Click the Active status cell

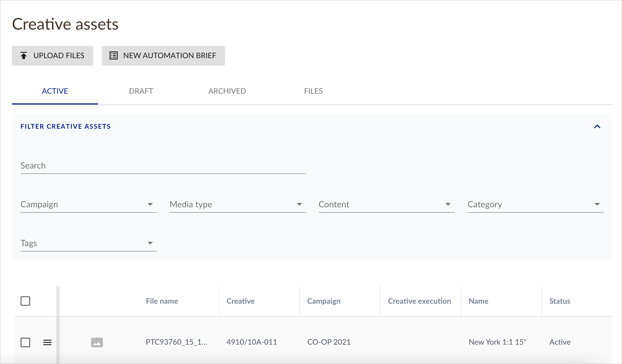[560, 342]
